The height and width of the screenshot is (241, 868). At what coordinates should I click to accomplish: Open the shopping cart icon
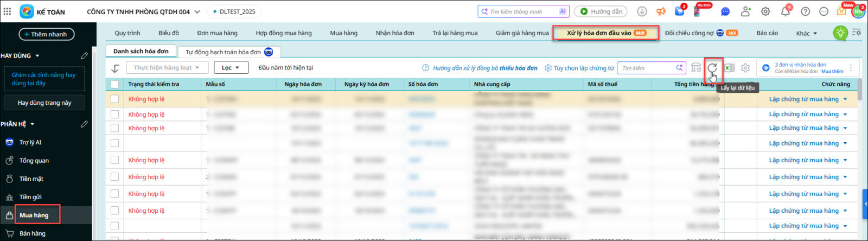[679, 11]
